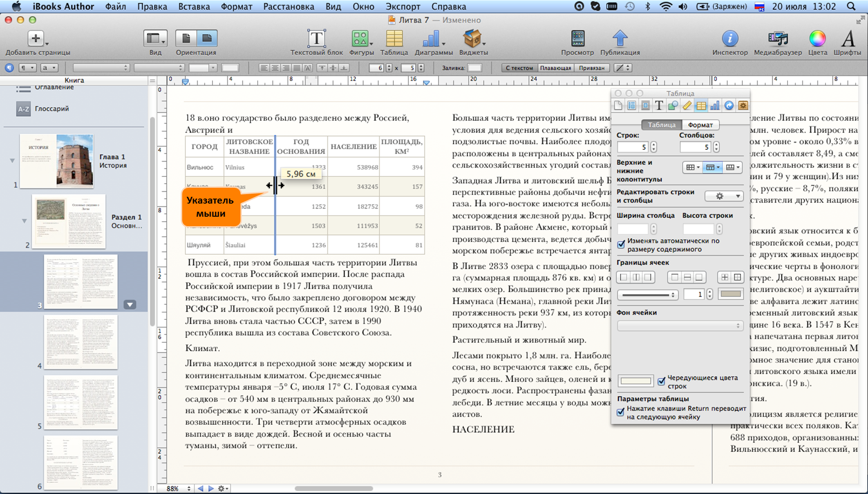868x494 pixels.
Task: Open footer rows dropdown in inspector
Action: click(x=732, y=167)
